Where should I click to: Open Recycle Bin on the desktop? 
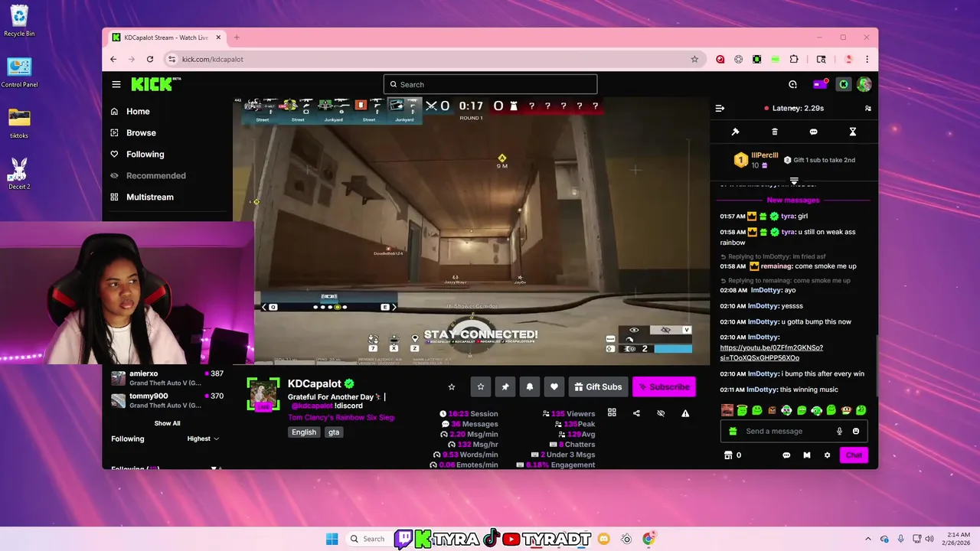click(19, 21)
